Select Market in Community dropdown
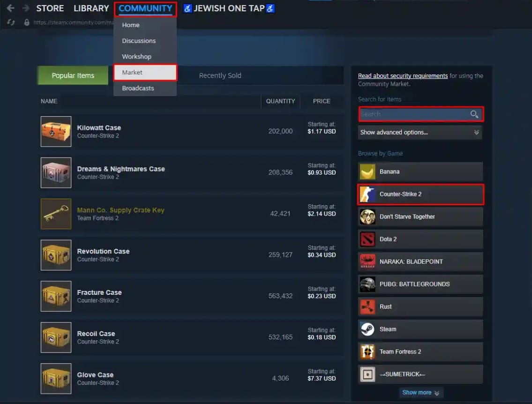The height and width of the screenshot is (404, 532). pyautogui.click(x=145, y=73)
